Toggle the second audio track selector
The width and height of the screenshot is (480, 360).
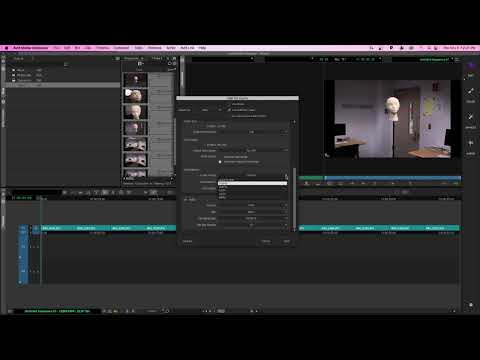(x=23, y=271)
